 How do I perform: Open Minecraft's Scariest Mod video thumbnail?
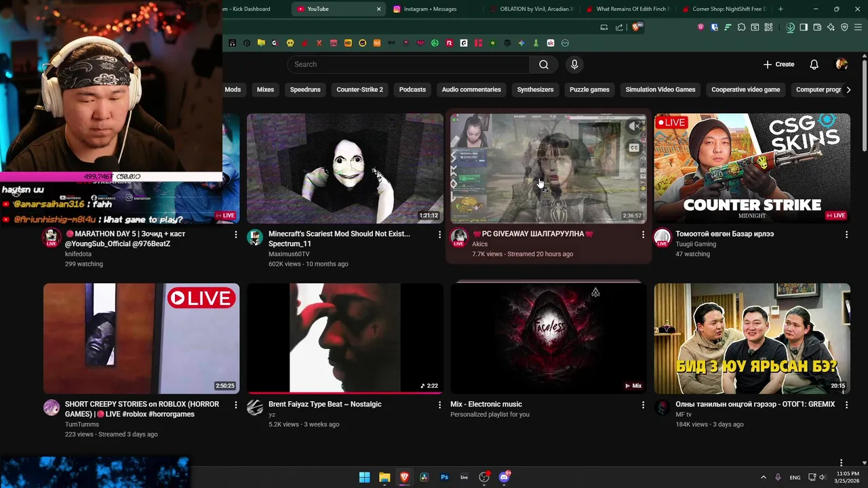(344, 168)
